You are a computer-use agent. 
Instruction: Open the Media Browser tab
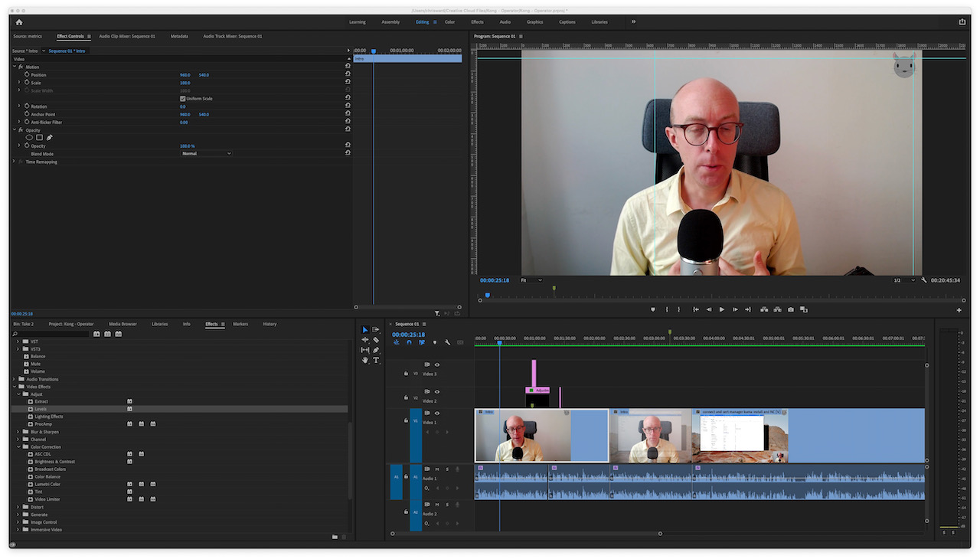click(122, 324)
